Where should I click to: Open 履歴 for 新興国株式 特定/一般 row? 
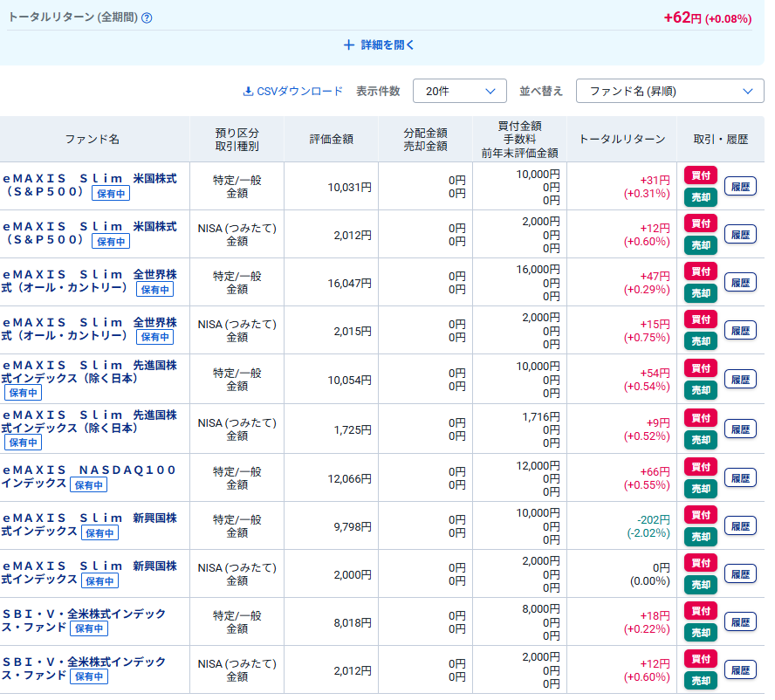click(740, 526)
